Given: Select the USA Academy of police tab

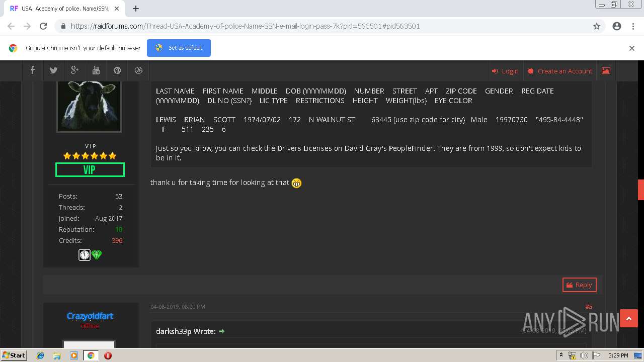Looking at the screenshot, I should coord(64,9).
